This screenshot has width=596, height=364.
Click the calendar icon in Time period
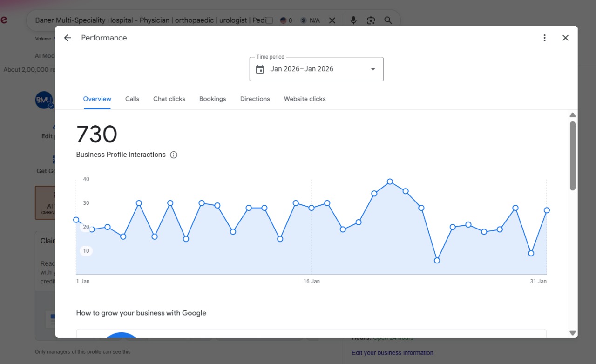(260, 69)
